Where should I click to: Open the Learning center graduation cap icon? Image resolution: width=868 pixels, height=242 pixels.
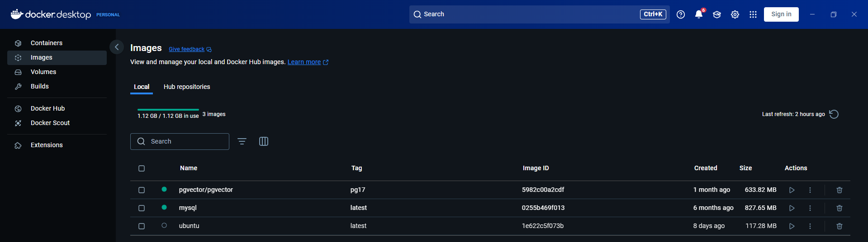tap(717, 14)
